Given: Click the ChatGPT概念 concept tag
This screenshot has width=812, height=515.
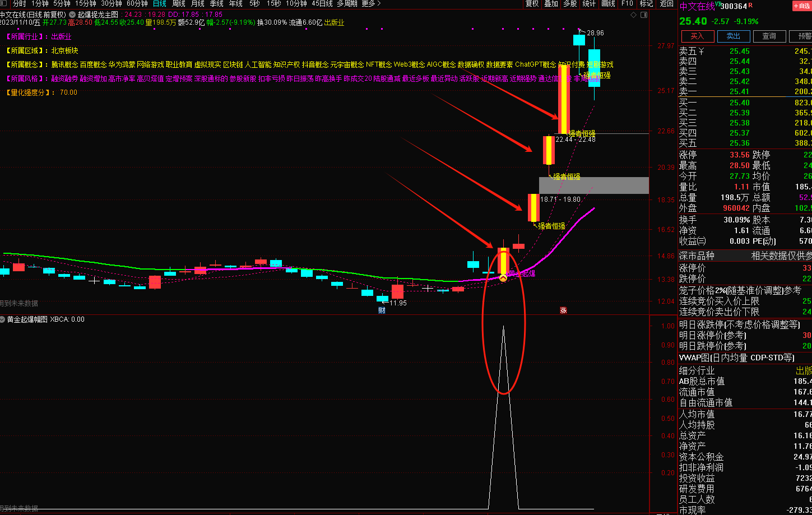Looking at the screenshot, I should 536,64.
